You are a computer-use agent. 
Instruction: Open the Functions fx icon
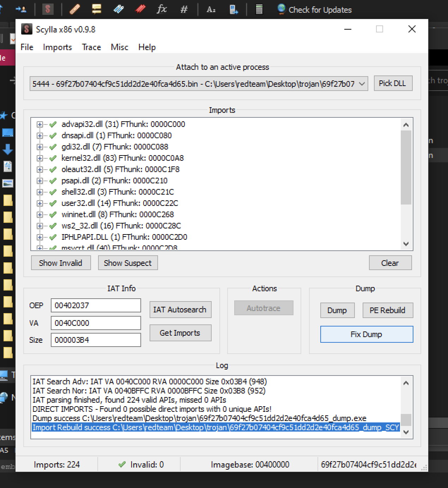point(162,9)
